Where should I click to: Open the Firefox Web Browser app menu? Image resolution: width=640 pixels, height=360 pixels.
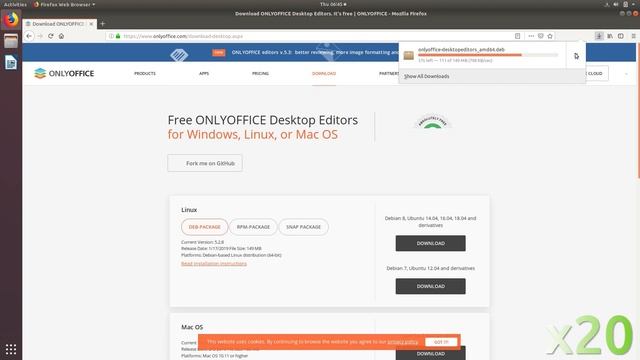click(64, 4)
